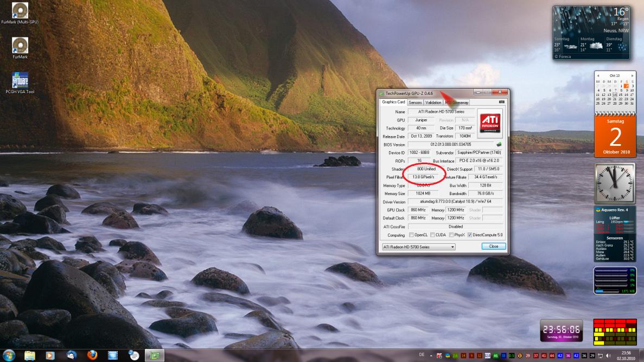
Task: Toggle the OpenCL checkbox
Action: (x=411, y=235)
